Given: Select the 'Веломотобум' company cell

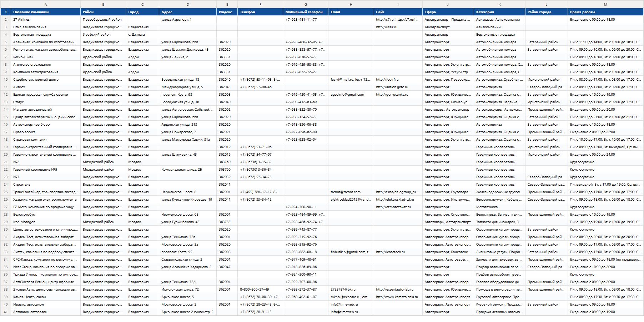Looking at the screenshot, I should click(x=46, y=215).
